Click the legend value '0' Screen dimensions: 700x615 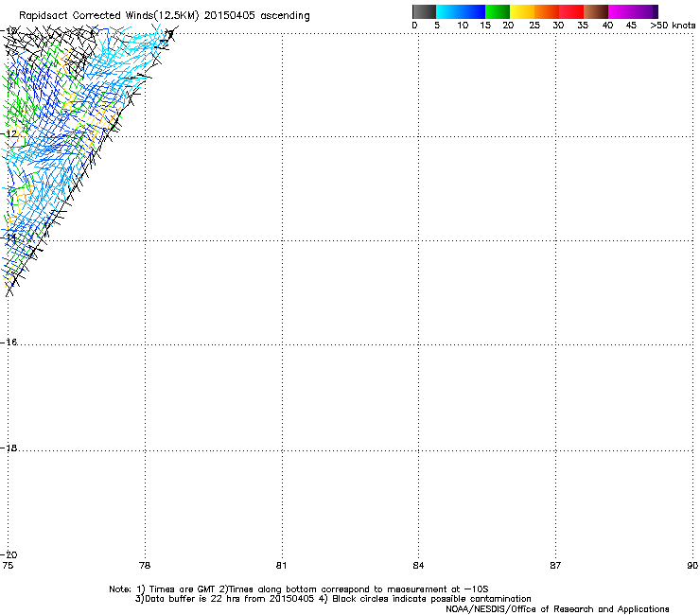click(x=414, y=26)
